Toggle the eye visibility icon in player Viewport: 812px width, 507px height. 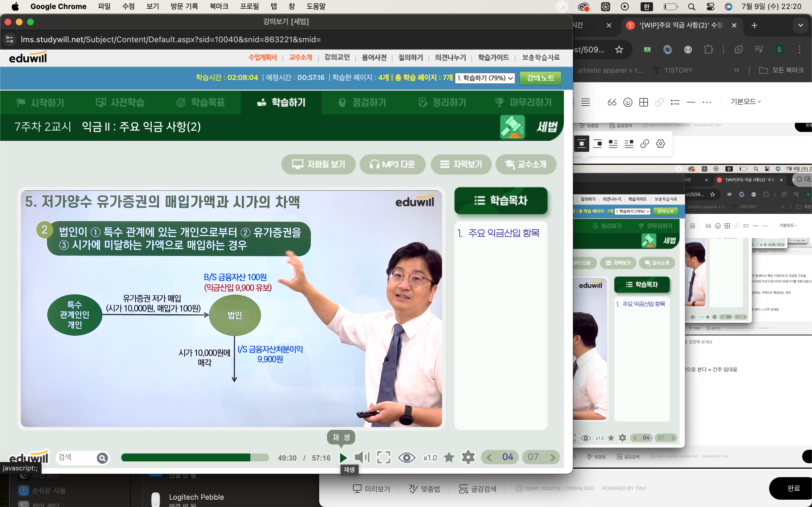click(406, 457)
